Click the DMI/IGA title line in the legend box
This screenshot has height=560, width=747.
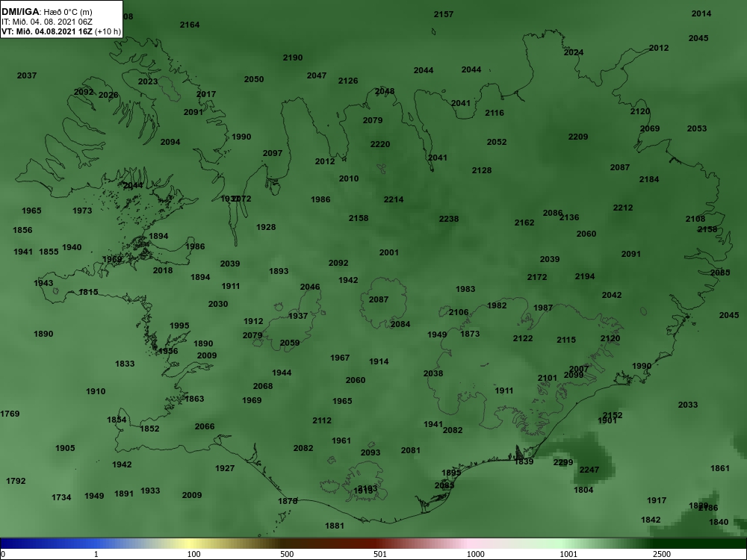pos(46,12)
